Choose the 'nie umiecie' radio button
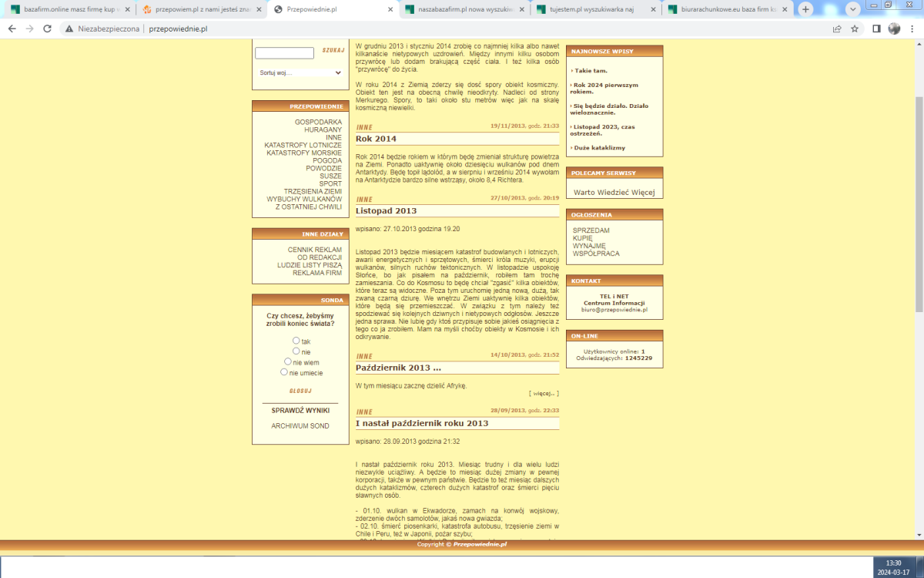924x578 pixels. coord(284,372)
